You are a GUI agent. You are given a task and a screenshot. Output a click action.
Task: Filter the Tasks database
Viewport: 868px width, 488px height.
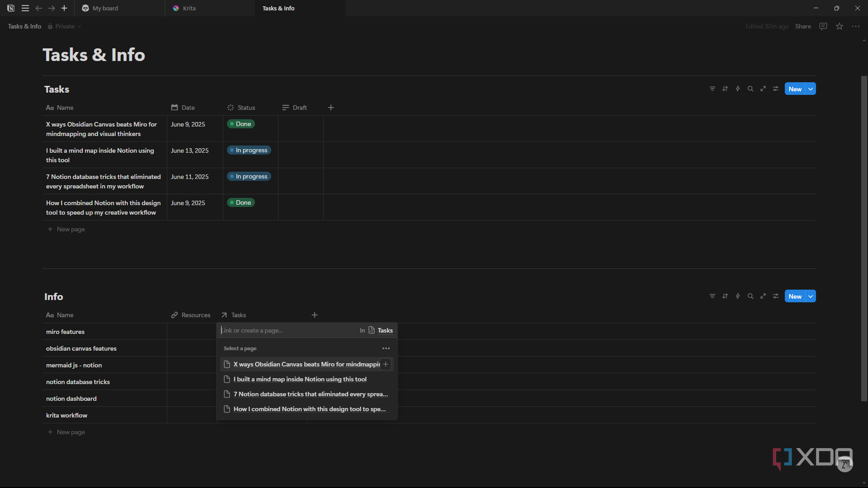pos(712,89)
